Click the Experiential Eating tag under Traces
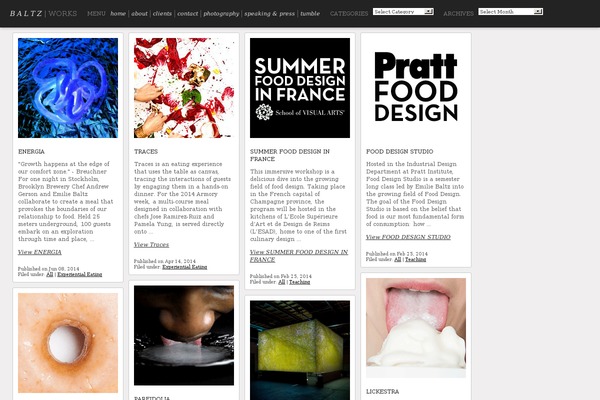Image resolution: width=600 pixels, height=400 pixels. click(184, 267)
